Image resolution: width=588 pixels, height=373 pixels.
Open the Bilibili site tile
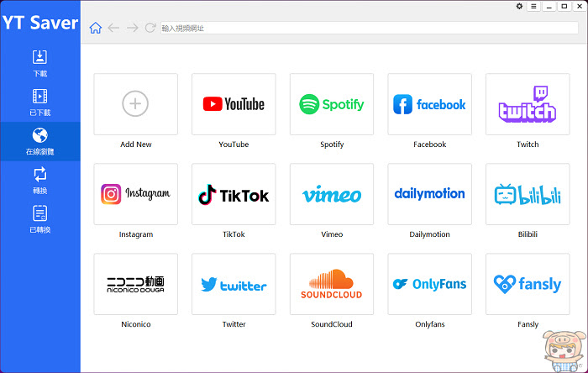(528, 194)
